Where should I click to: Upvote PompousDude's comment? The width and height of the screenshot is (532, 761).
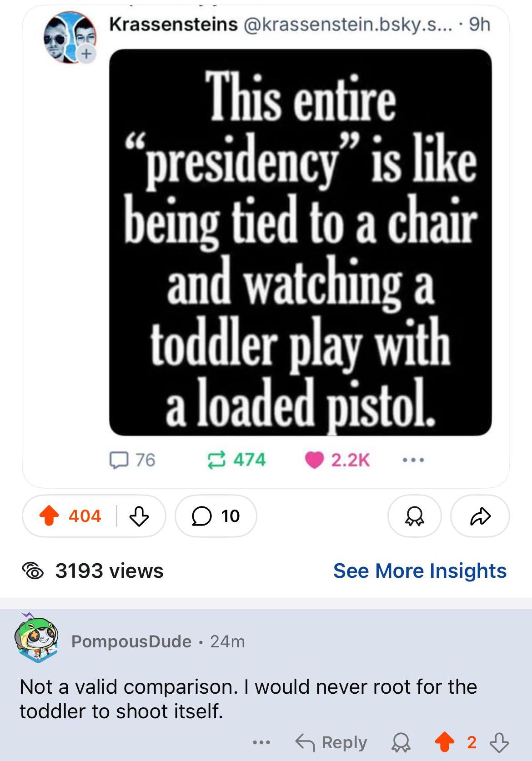(x=445, y=742)
